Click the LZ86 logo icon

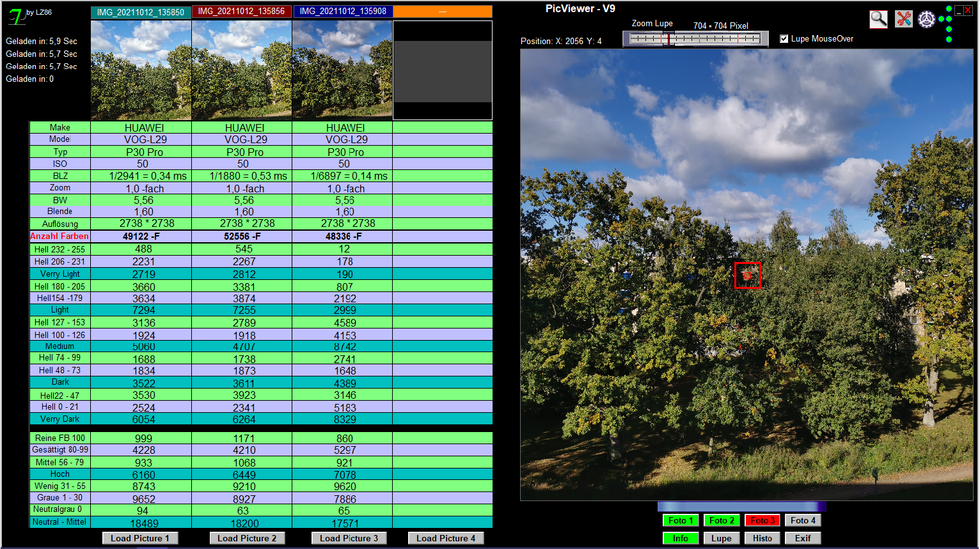coord(16,16)
